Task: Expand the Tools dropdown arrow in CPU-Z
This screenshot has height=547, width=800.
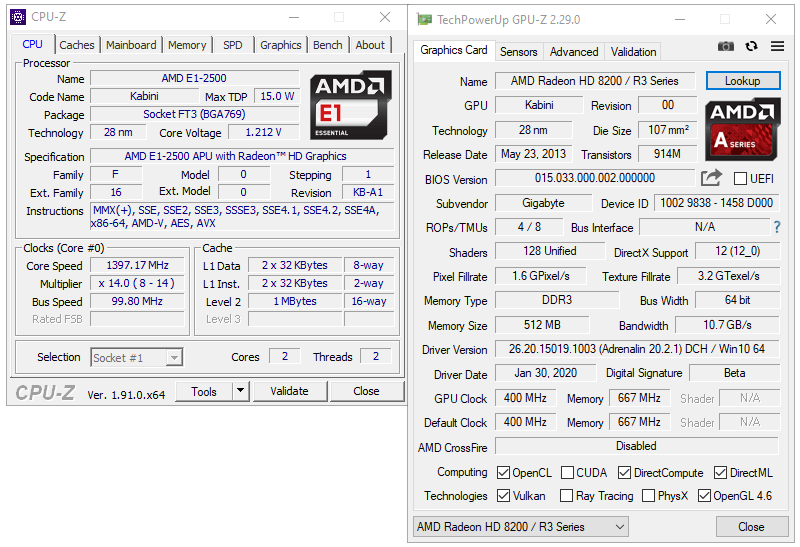Action: coord(240,391)
